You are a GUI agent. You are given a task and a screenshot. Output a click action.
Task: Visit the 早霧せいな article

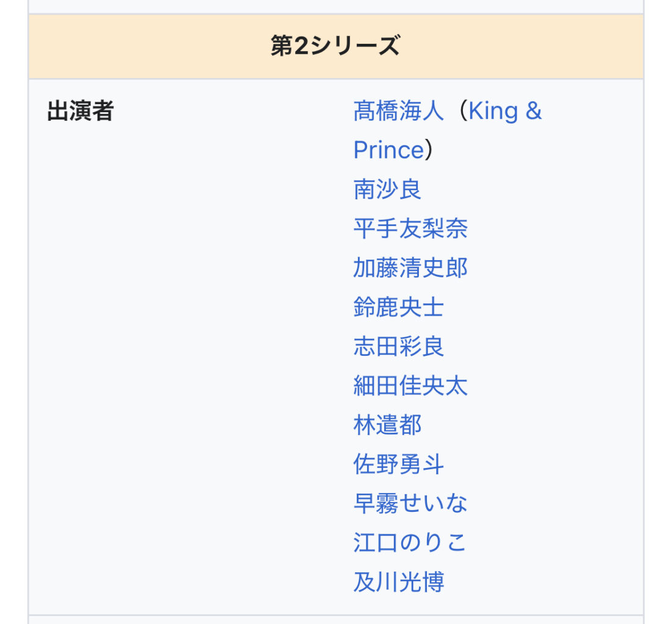click(410, 503)
